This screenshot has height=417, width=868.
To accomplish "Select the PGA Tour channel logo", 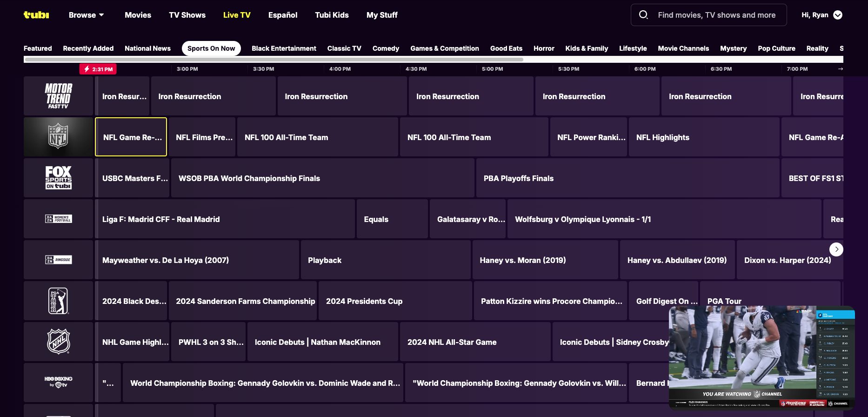I will tap(58, 301).
